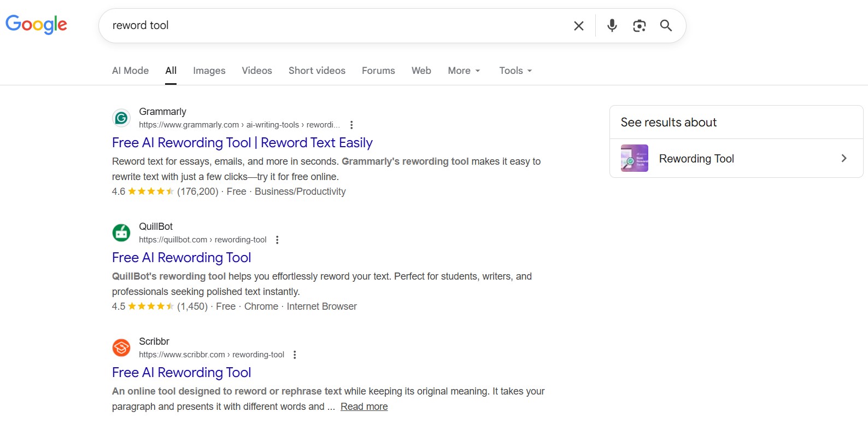Viewport: 868px width, 423px height.
Task: Switch to the Videos tab
Action: click(x=257, y=71)
